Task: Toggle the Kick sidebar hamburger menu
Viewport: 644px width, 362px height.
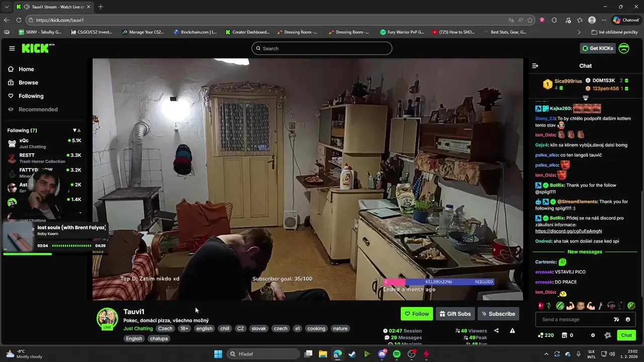Action: (12, 48)
